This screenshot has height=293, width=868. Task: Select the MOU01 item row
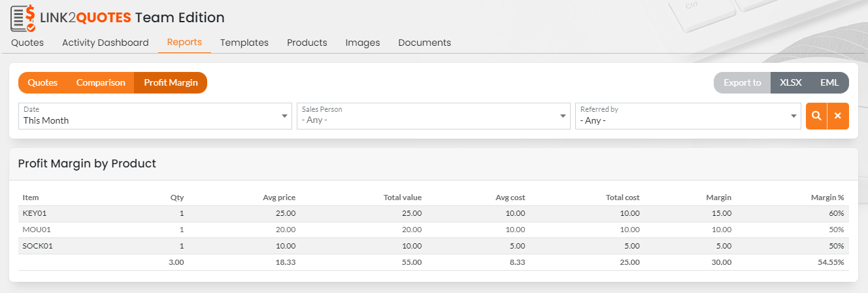pyautogui.click(x=433, y=230)
